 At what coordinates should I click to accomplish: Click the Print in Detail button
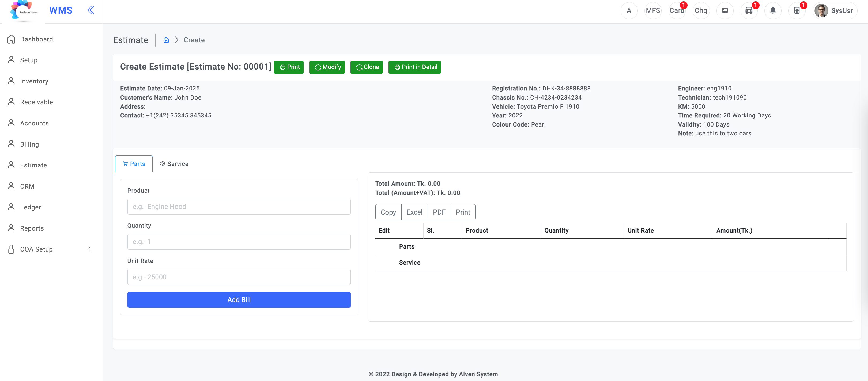414,67
